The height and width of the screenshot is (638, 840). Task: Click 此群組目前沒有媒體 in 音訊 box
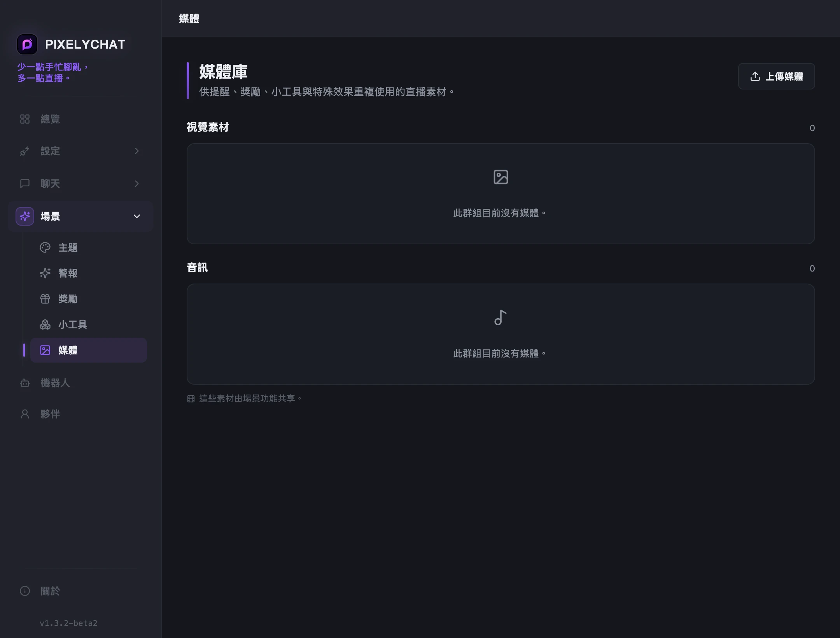pyautogui.click(x=500, y=354)
